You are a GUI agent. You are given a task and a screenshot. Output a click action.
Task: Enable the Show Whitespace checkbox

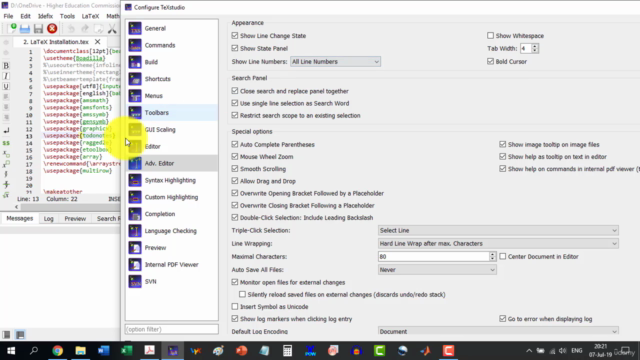[490, 36]
